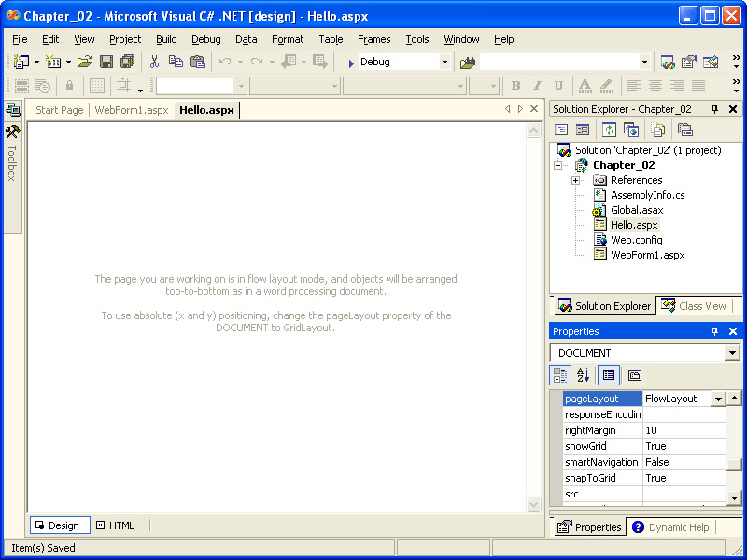Click the Cut scissors icon
Viewport: 747px width, 560px height.
[x=154, y=62]
